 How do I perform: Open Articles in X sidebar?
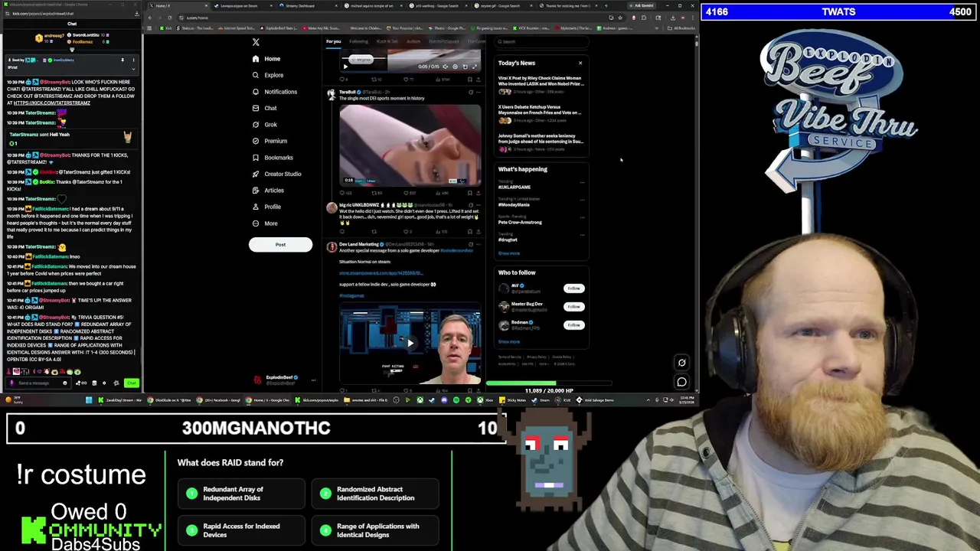tap(268, 191)
